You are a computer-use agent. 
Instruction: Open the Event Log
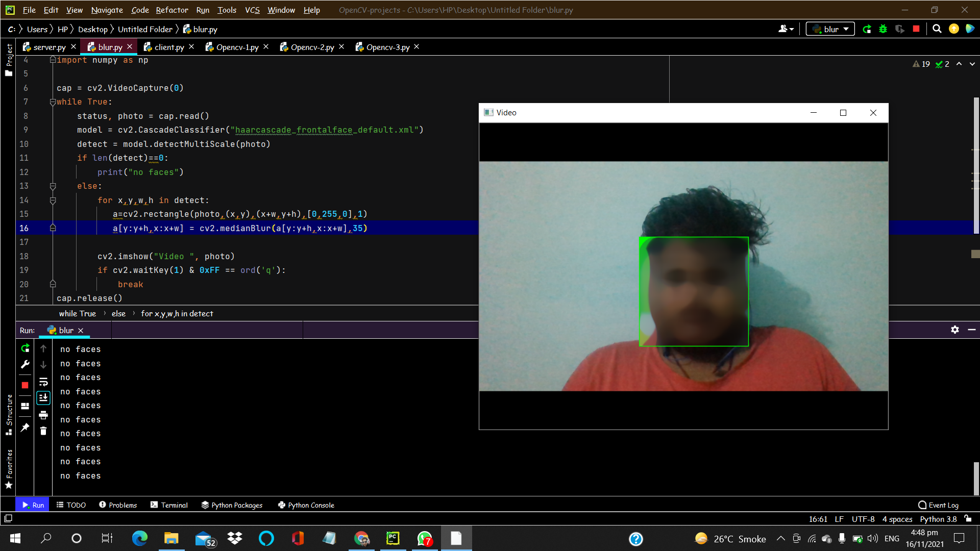(x=938, y=505)
